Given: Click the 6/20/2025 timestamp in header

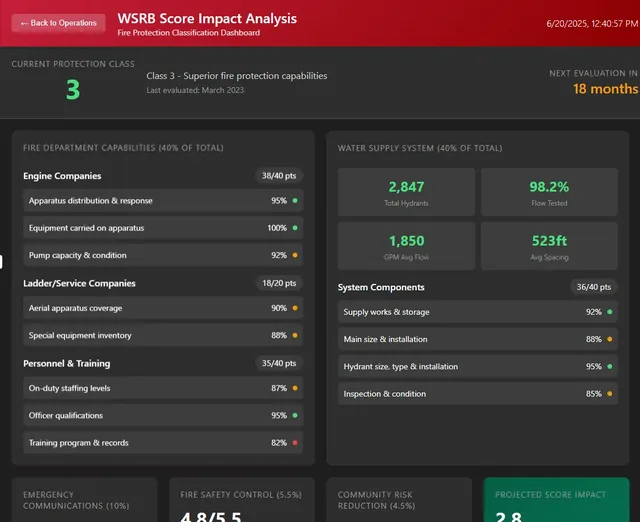Looking at the screenshot, I should (x=592, y=24).
